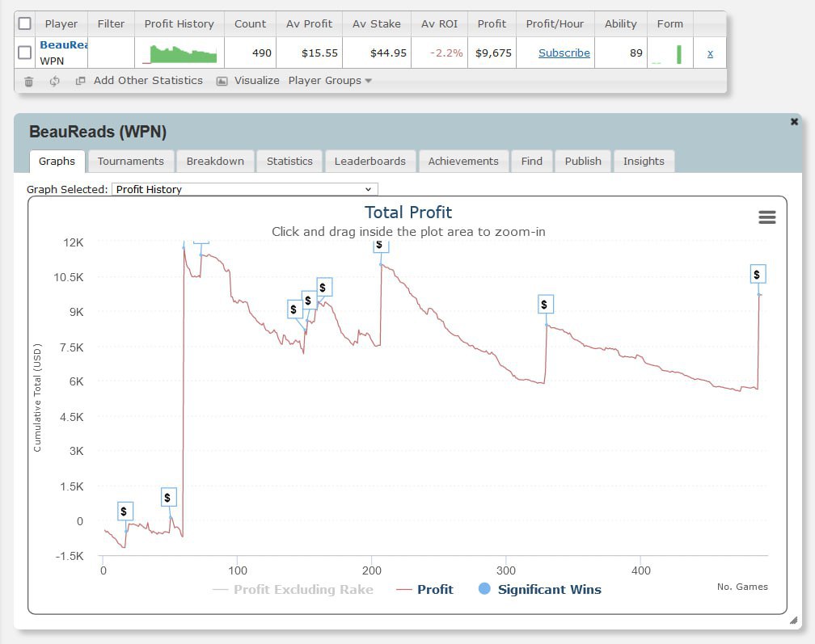815x644 pixels.
Task: Click the $ marker near game 330
Action: pos(545,305)
